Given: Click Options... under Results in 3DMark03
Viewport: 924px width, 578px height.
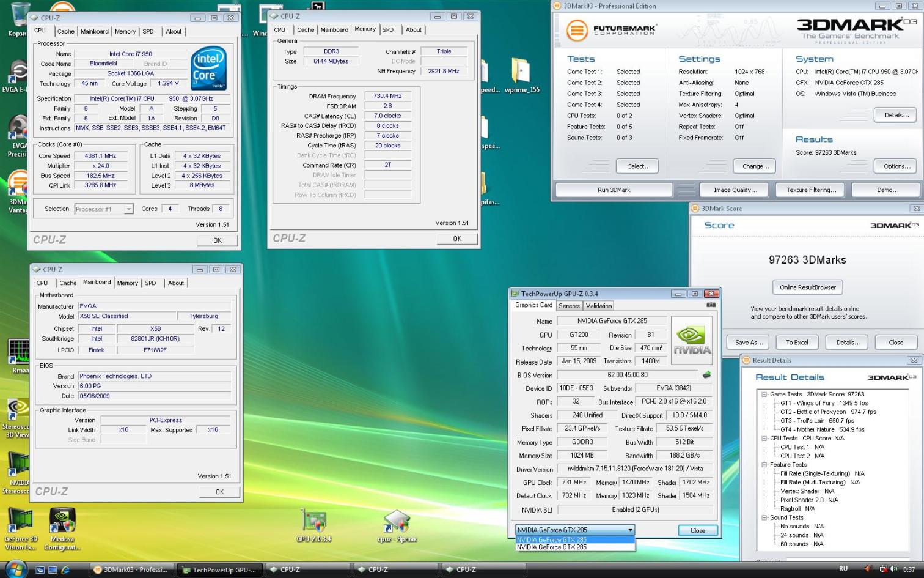Looking at the screenshot, I should point(897,166).
